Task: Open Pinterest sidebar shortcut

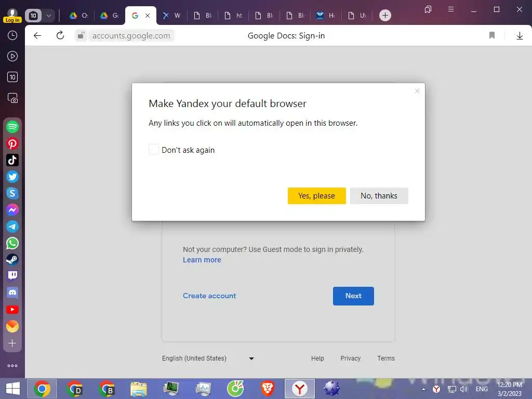Action: coord(12,143)
